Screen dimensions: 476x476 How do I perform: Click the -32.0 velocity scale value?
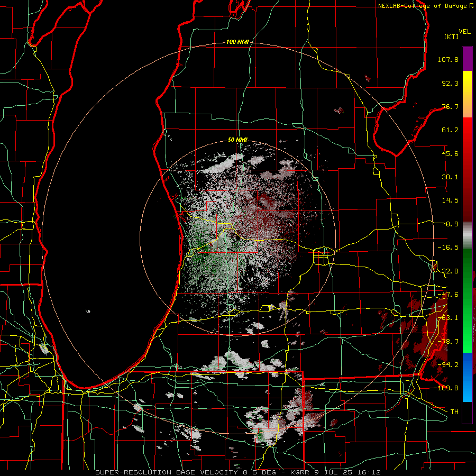click(448, 271)
